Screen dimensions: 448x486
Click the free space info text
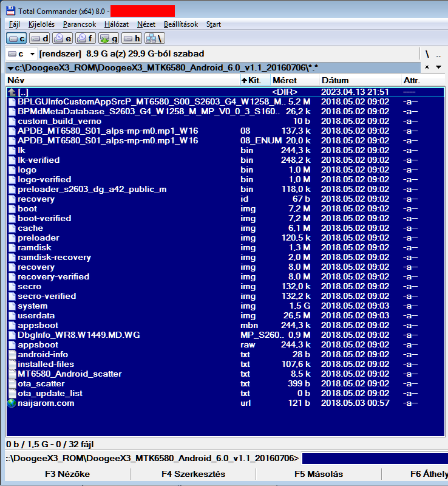pyautogui.click(x=122, y=54)
